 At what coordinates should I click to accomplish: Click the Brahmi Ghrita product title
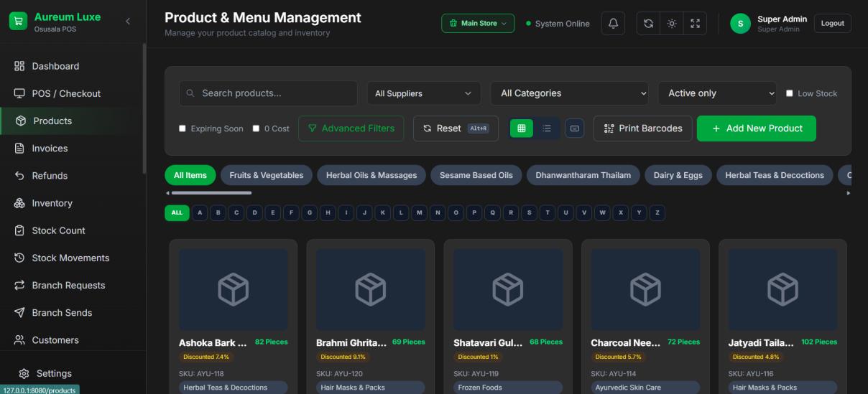point(351,342)
